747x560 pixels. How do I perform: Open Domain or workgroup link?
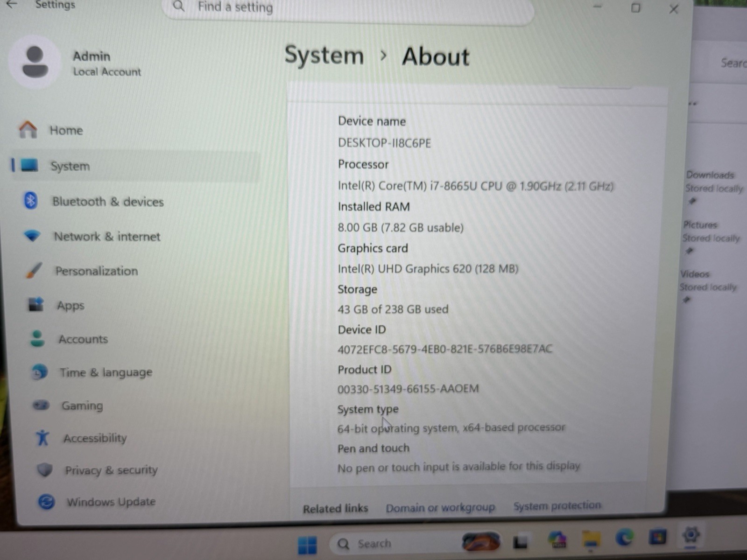[x=440, y=507]
